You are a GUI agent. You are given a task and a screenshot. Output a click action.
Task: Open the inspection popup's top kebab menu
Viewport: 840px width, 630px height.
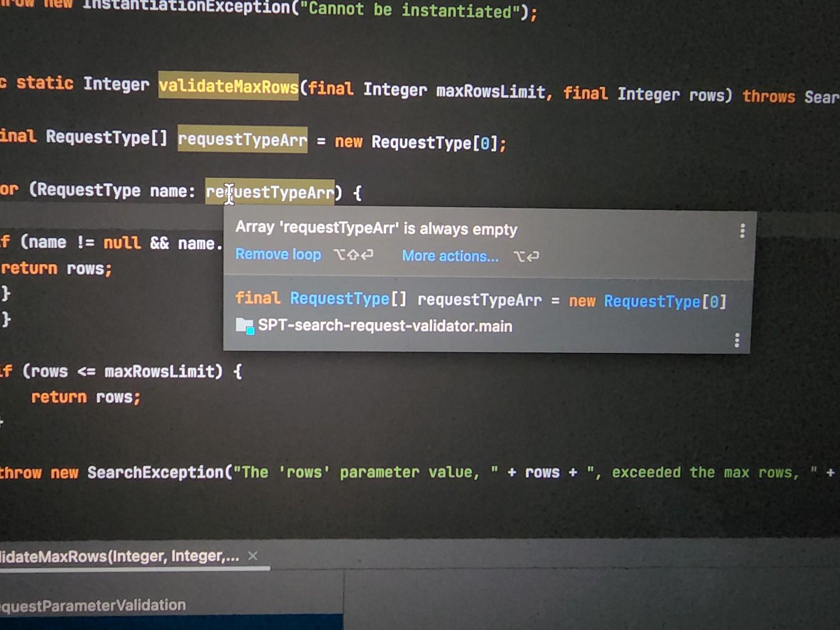click(x=742, y=231)
